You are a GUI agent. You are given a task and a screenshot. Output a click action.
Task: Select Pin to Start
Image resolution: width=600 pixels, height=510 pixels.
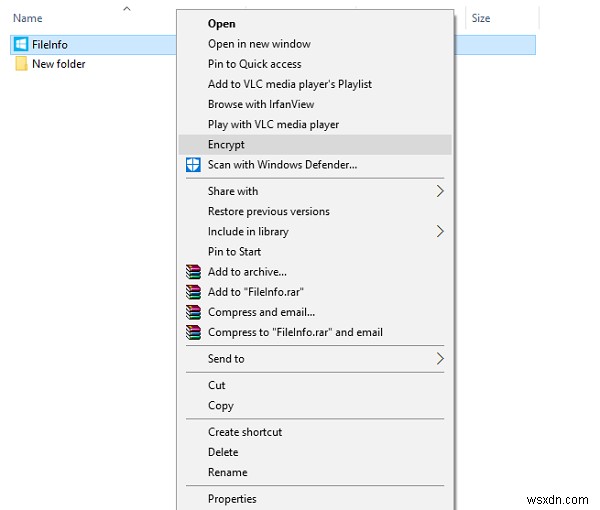(x=315, y=251)
